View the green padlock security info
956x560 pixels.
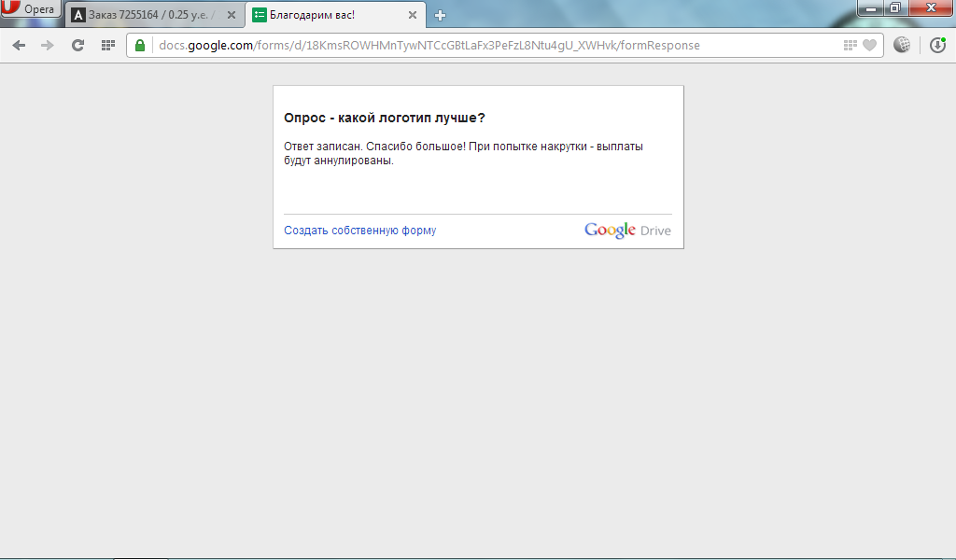[x=140, y=45]
